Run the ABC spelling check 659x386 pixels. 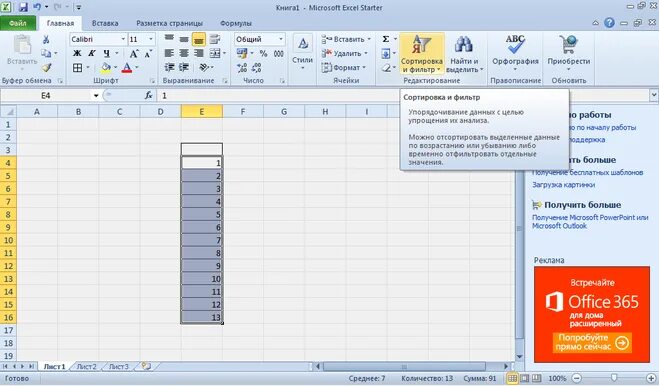515,51
